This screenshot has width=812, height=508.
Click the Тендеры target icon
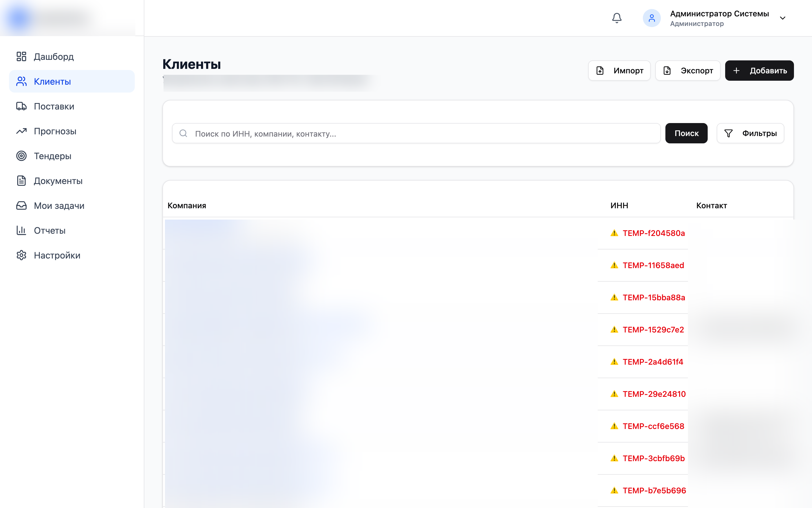[21, 156]
